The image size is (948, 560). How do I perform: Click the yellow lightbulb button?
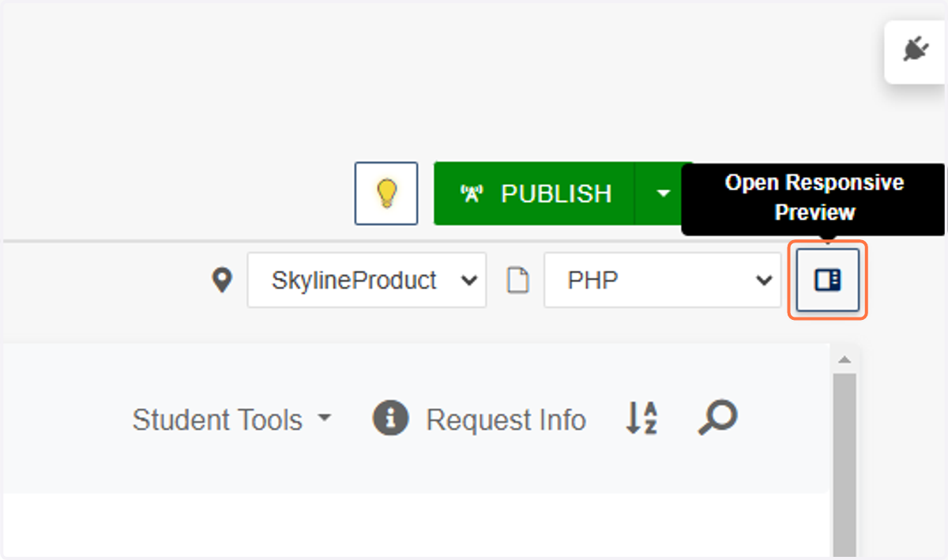coord(386,194)
